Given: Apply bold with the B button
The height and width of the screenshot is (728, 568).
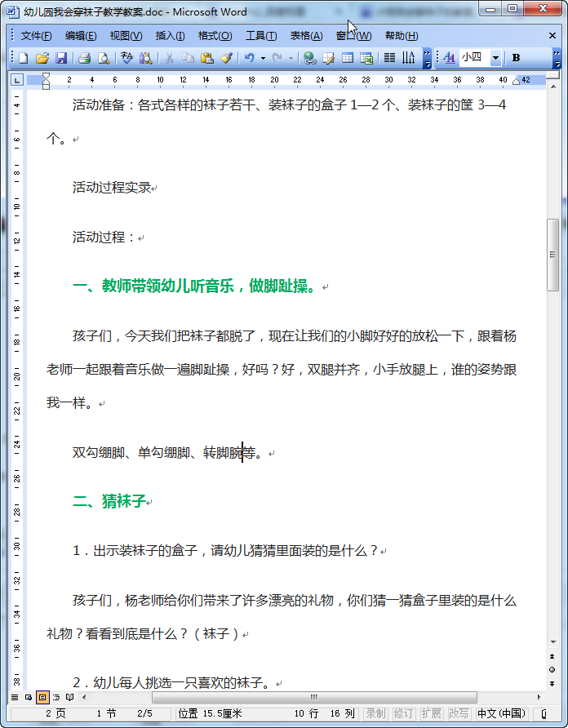Looking at the screenshot, I should point(516,58).
